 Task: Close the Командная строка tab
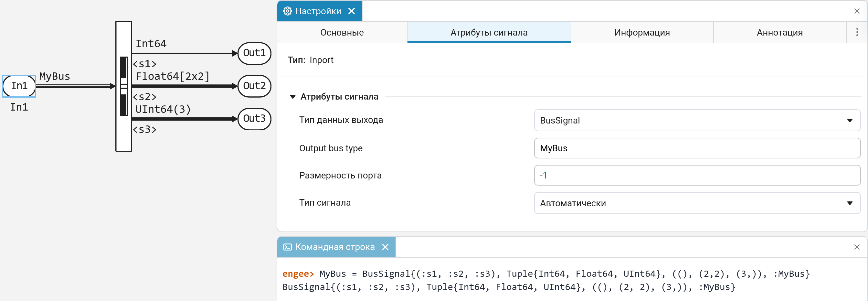[385, 247]
